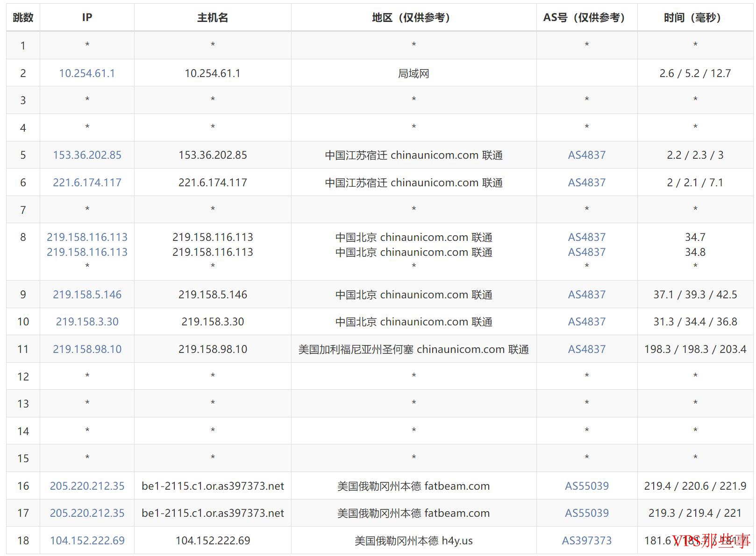Select the hostname be1-2115.c1.or.as397373.net in hop 17

(x=213, y=513)
